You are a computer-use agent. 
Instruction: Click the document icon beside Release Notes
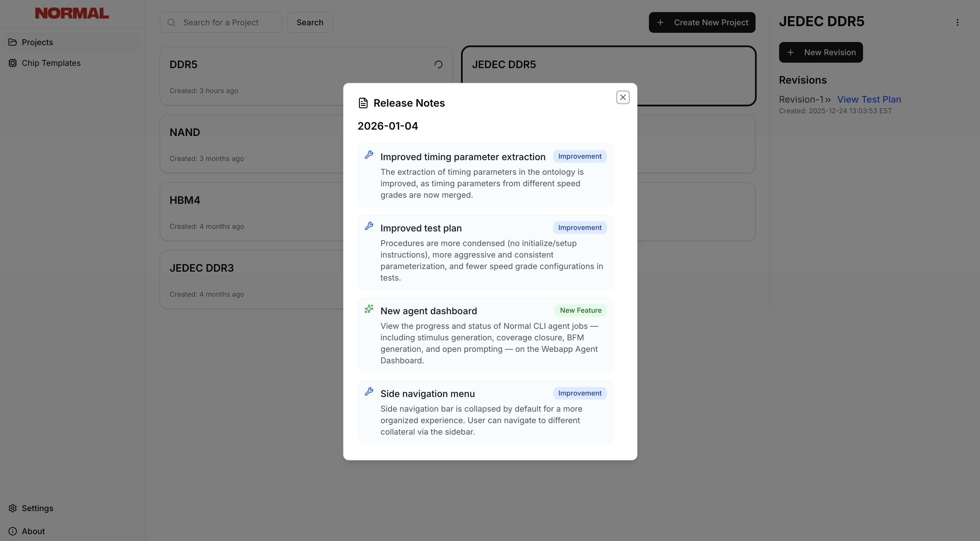tap(363, 102)
